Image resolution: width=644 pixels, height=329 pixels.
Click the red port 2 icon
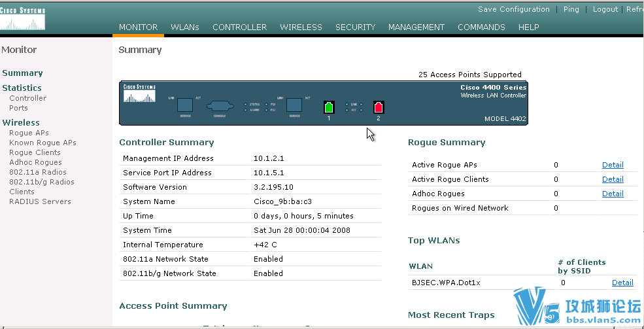[x=379, y=107]
